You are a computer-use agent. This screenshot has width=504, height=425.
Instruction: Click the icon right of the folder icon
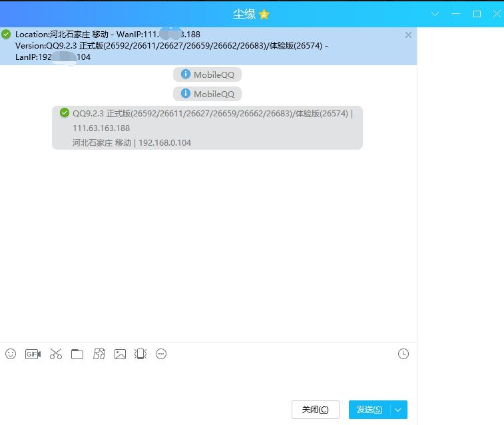coord(99,354)
